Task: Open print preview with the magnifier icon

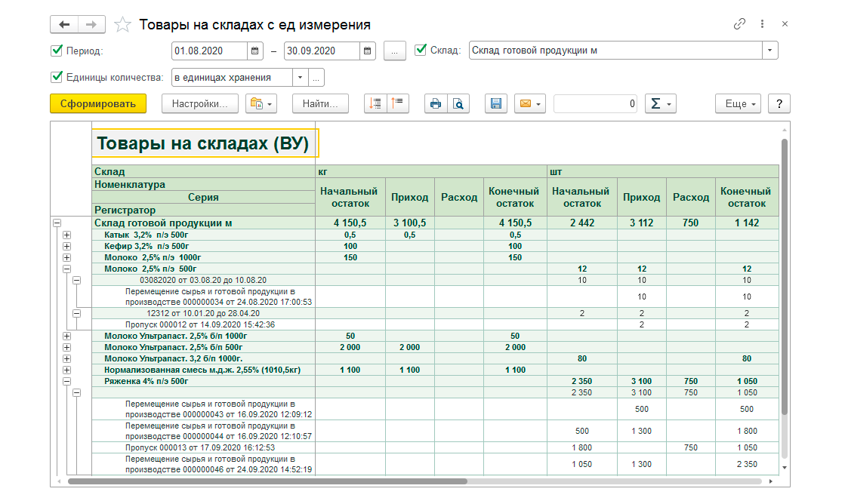Action: [458, 104]
